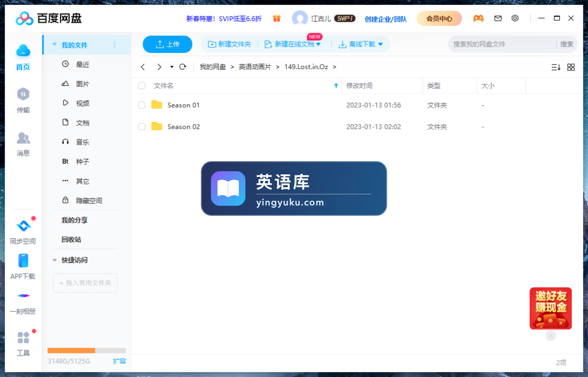Click 新建文件夹 button
588x377 pixels.
230,44
